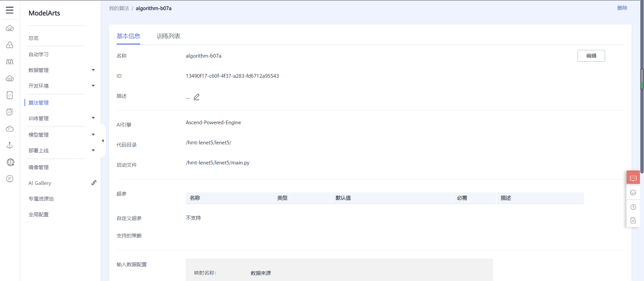The image size is (644, 281).
Task: Click the algorithm-b07a breadcrumb text
Action: click(154, 8)
